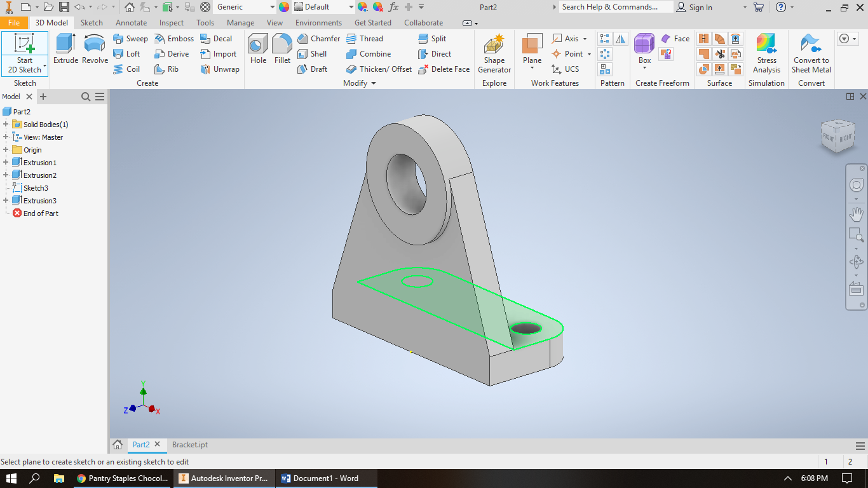Switch to the Inspect ribbon tab
The image size is (868, 488).
click(172, 23)
